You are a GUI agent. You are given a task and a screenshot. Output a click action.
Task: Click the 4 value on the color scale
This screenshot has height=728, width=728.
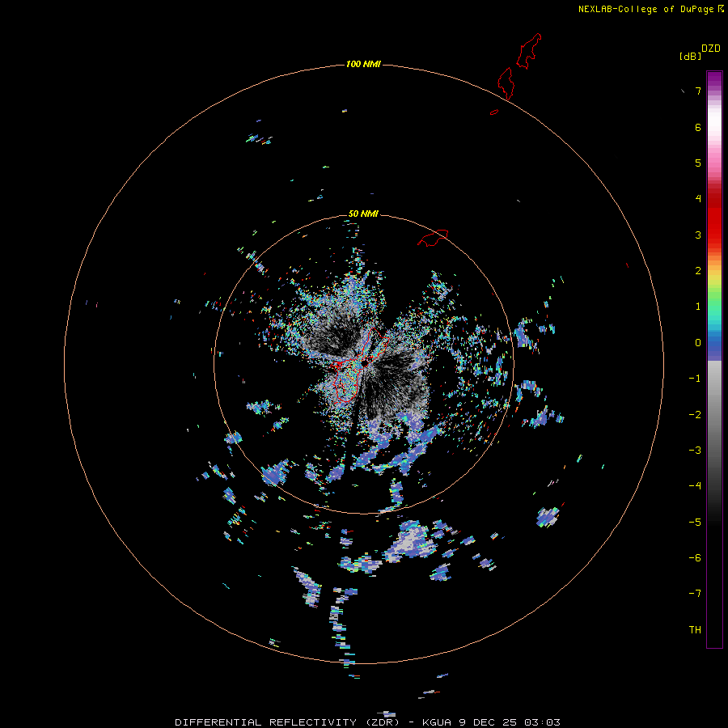pos(698,199)
